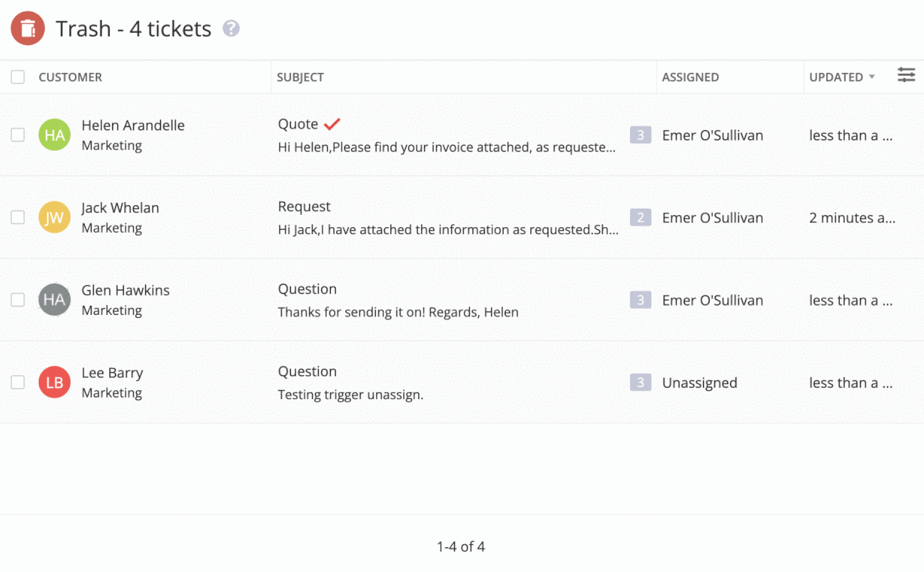The height and width of the screenshot is (572, 924).
Task: Open the column settings sliders icon
Action: point(906,75)
